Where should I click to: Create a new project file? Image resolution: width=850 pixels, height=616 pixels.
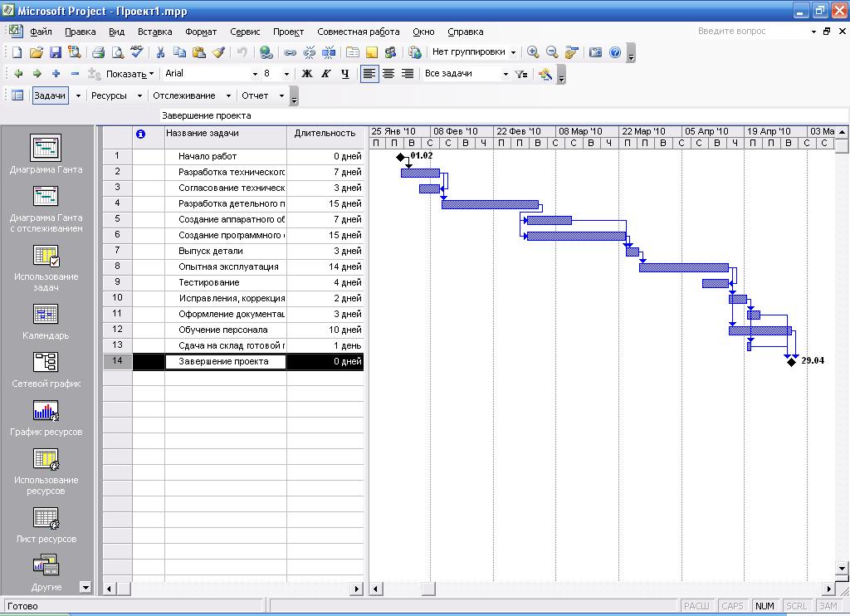[x=17, y=52]
